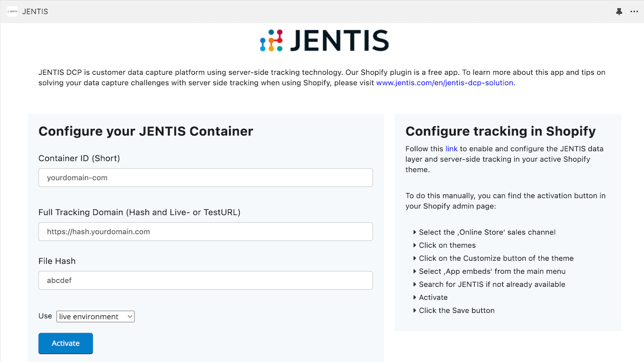
Task: Click 'Configure tracking in Shopify' heading
Action: [x=501, y=131]
